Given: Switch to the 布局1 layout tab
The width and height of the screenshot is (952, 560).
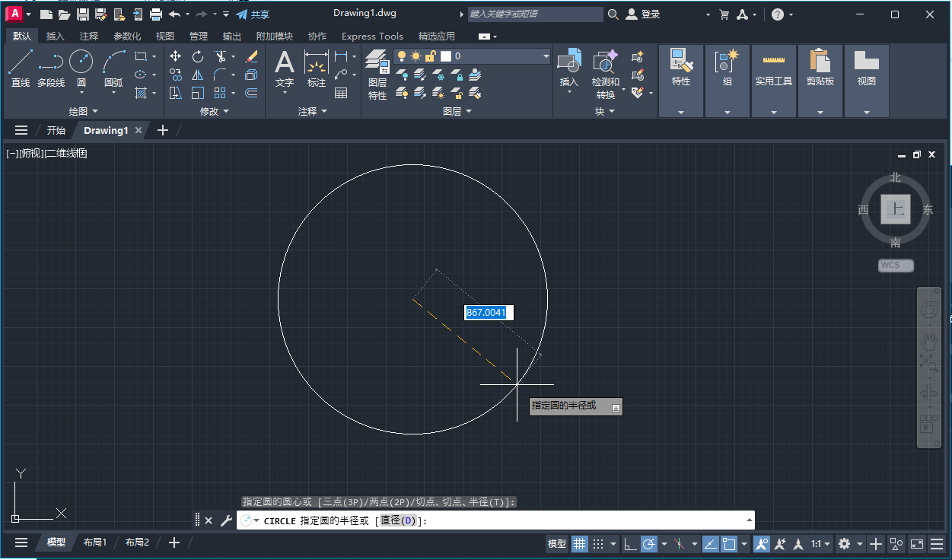Looking at the screenshot, I should (x=94, y=542).
